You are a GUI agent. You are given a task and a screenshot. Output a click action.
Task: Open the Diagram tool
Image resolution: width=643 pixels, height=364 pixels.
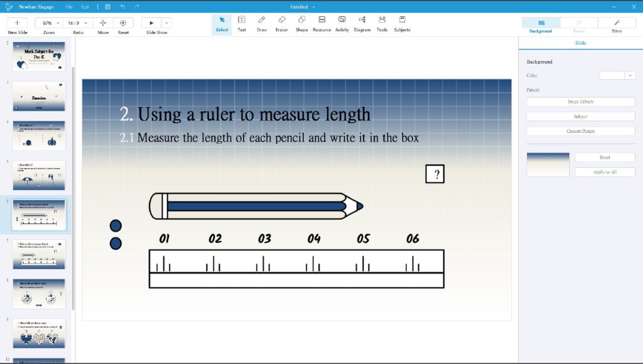[362, 23]
